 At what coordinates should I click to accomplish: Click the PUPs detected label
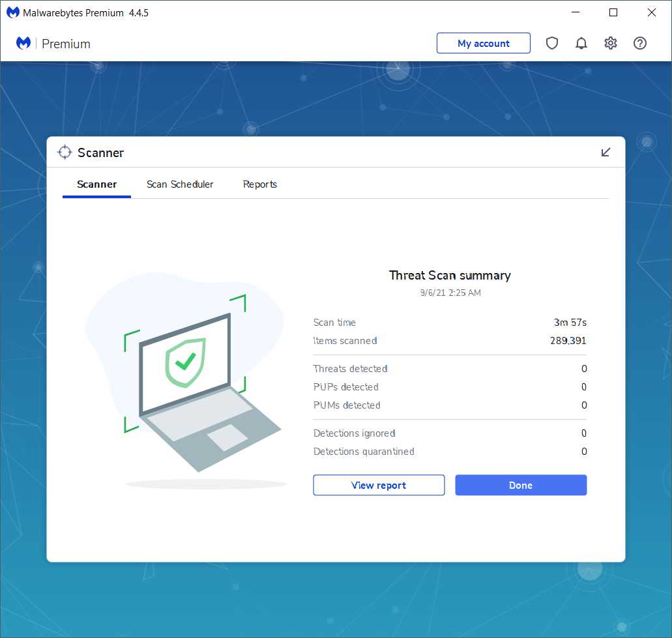346,387
